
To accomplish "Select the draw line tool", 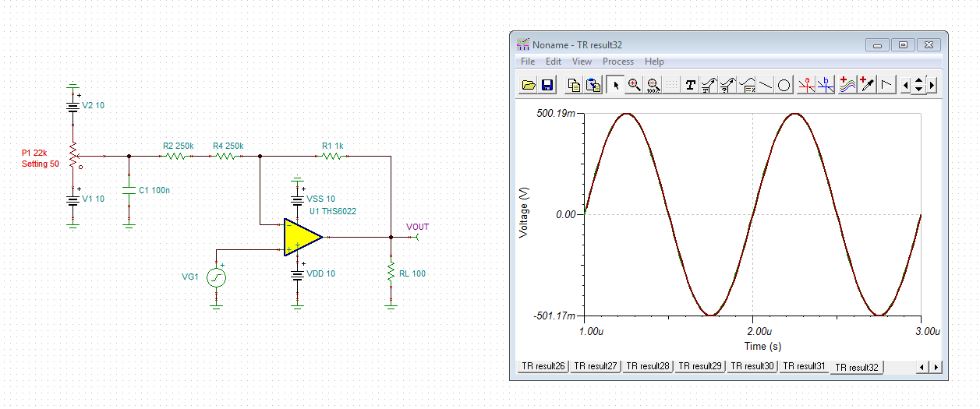I will click(766, 85).
